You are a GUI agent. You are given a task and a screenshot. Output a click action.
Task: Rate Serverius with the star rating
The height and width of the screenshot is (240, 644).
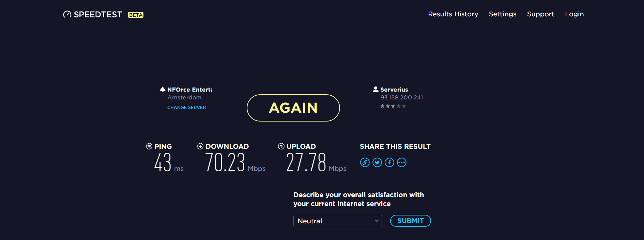(x=393, y=106)
